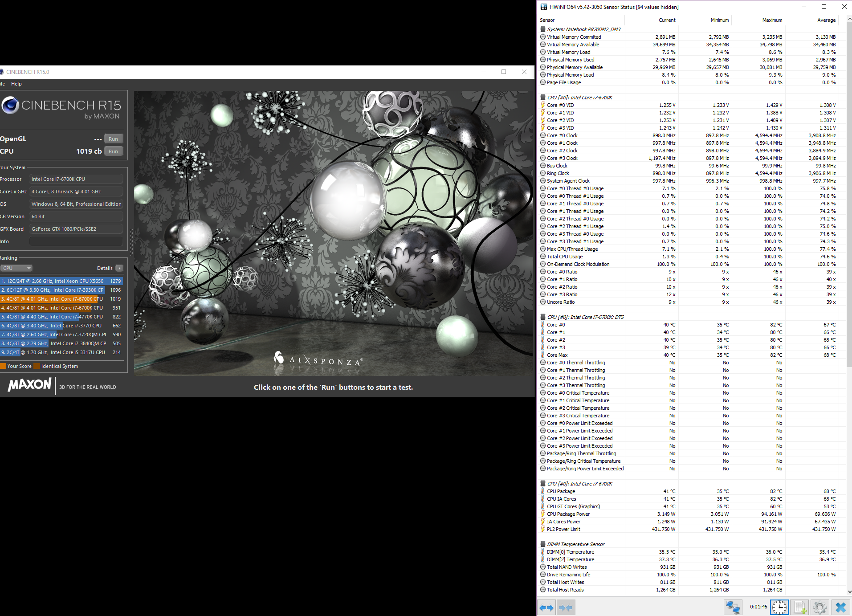Select the Max CPU/Thread Usage row
The image size is (852, 616).
pos(689,249)
